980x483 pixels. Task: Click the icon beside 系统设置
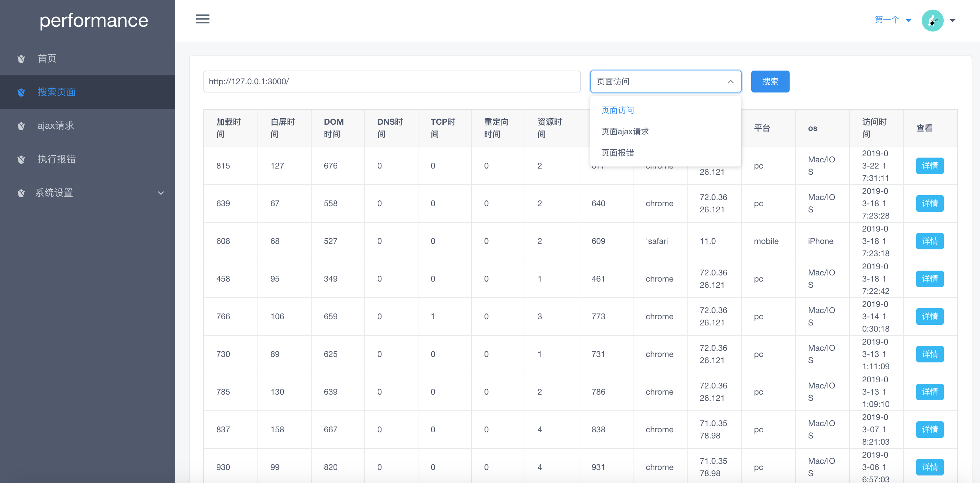(x=21, y=193)
